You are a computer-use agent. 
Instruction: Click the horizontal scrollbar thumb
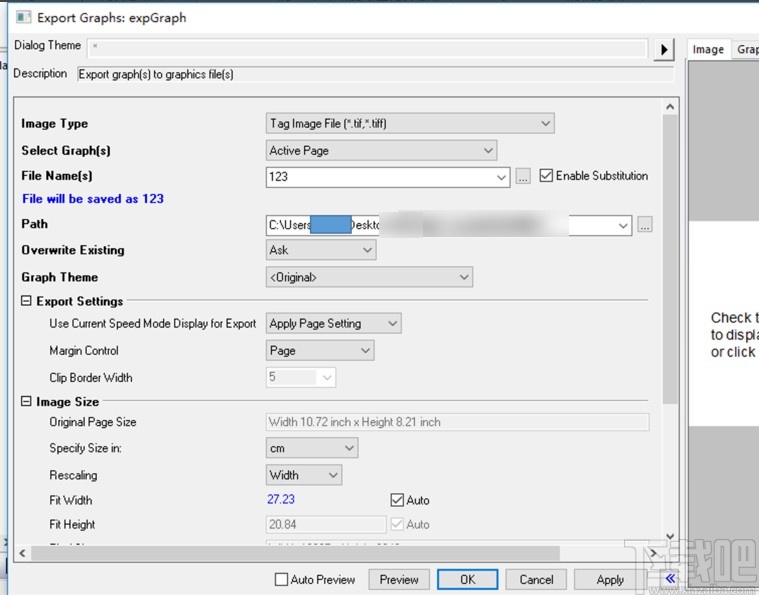pyautogui.click(x=295, y=553)
